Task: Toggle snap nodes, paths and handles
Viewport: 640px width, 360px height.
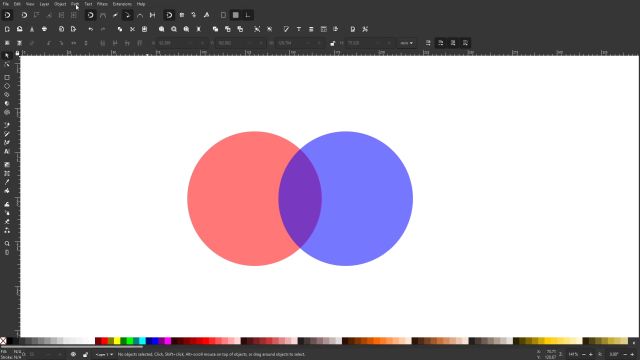Action: (91, 16)
